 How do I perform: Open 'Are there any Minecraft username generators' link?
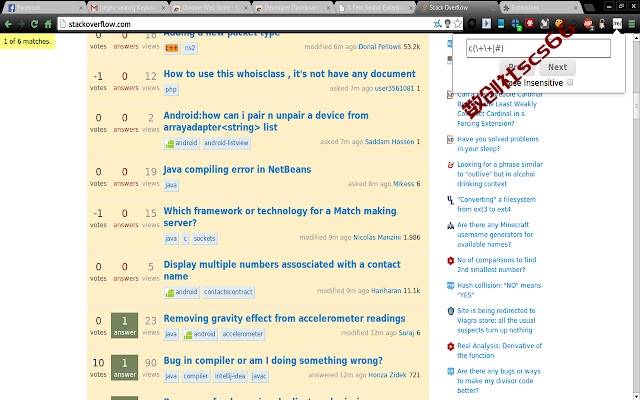tap(495, 234)
